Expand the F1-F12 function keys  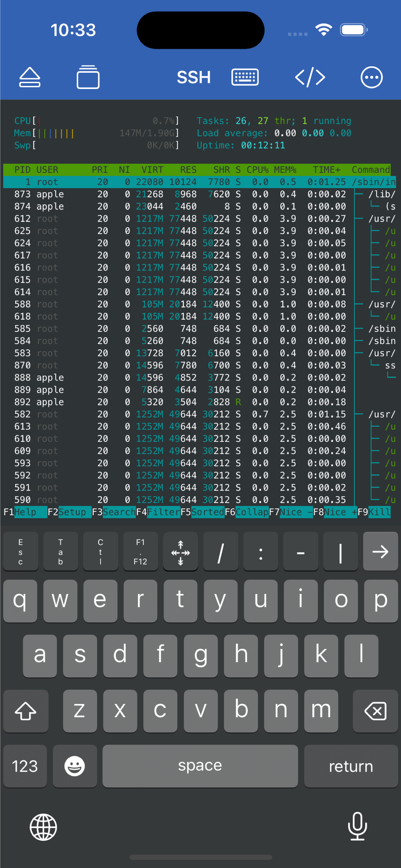[x=141, y=551]
